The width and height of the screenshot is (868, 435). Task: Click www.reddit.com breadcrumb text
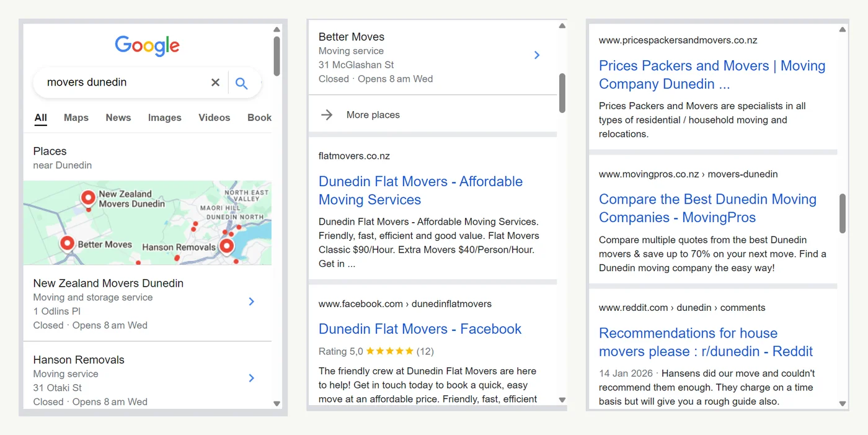point(682,308)
